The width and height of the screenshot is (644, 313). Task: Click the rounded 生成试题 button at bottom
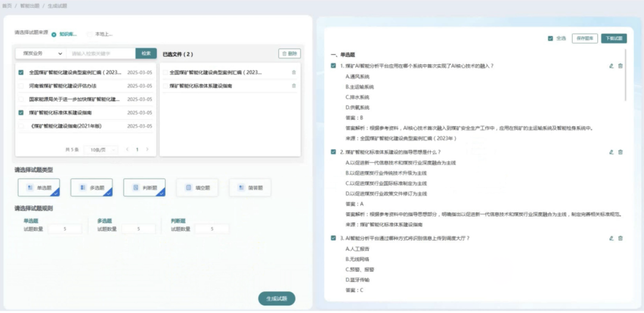277,299
